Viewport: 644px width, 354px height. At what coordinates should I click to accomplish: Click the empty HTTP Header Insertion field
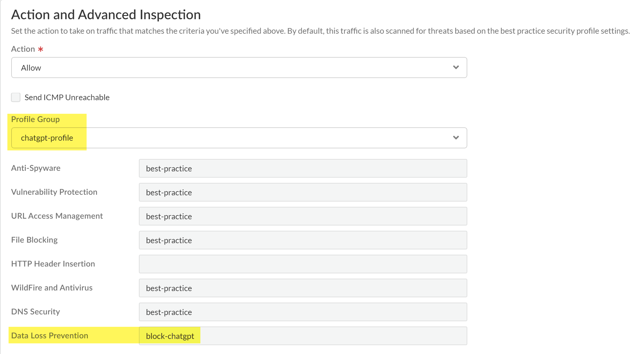[303, 264]
